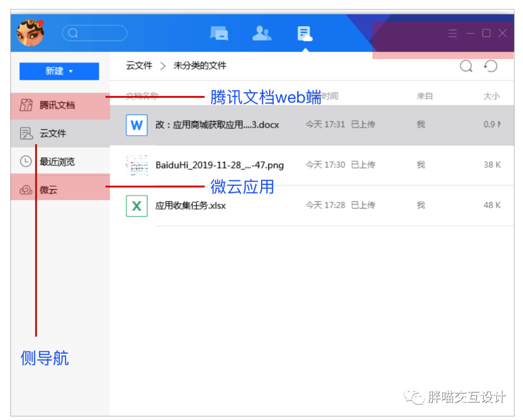Click the 腾讯文档 sidebar icon
This screenshot has height=420, width=523.
point(26,105)
